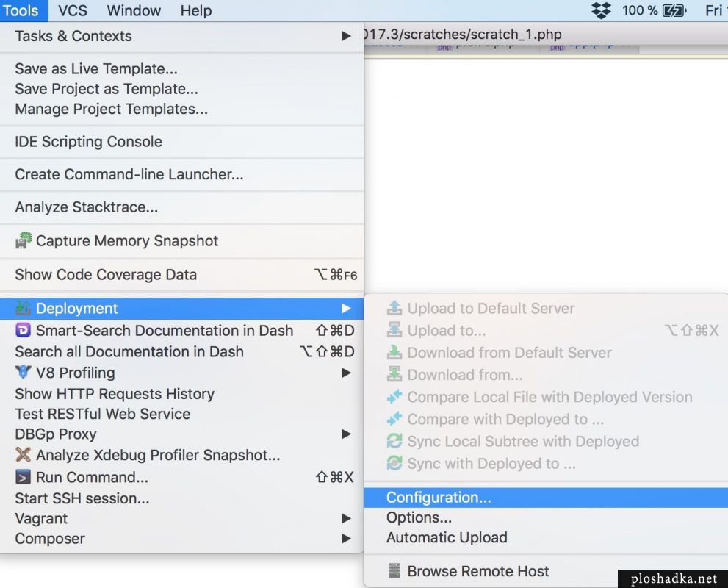The image size is (728, 588).
Task: Click the V8 Profiling icon
Action: point(24,373)
